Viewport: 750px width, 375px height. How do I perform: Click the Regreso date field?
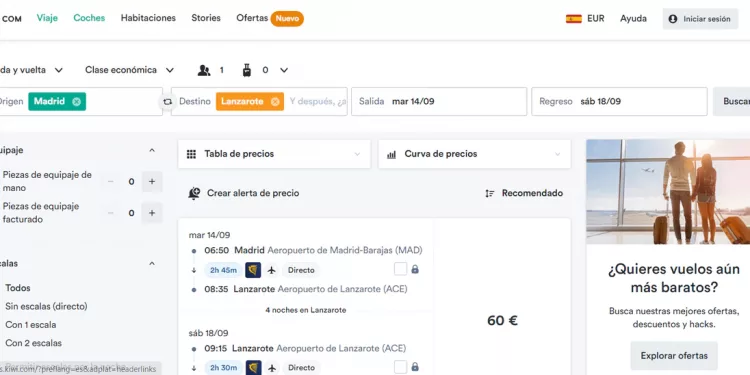(619, 101)
